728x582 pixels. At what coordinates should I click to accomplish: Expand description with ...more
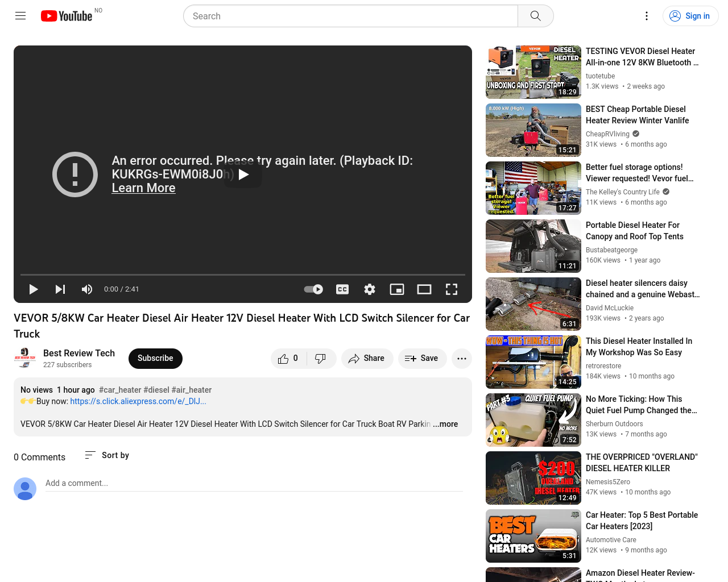click(445, 424)
